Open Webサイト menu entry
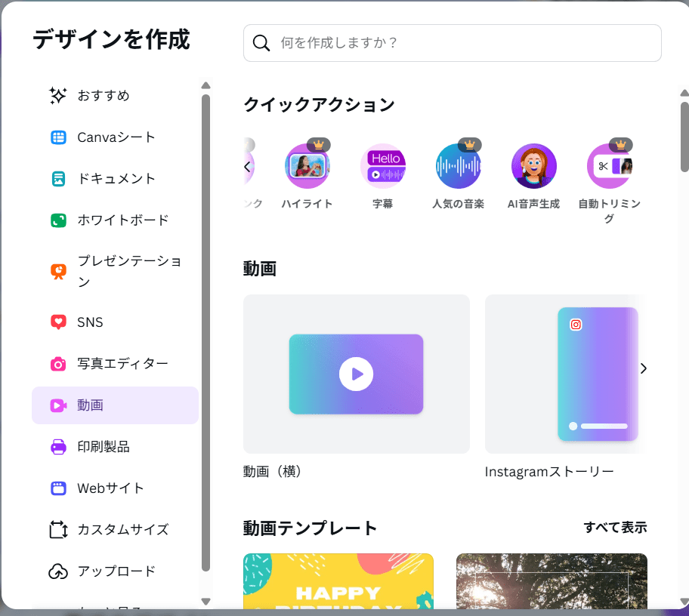Screen dimensions: 689x616 [x=115, y=488]
